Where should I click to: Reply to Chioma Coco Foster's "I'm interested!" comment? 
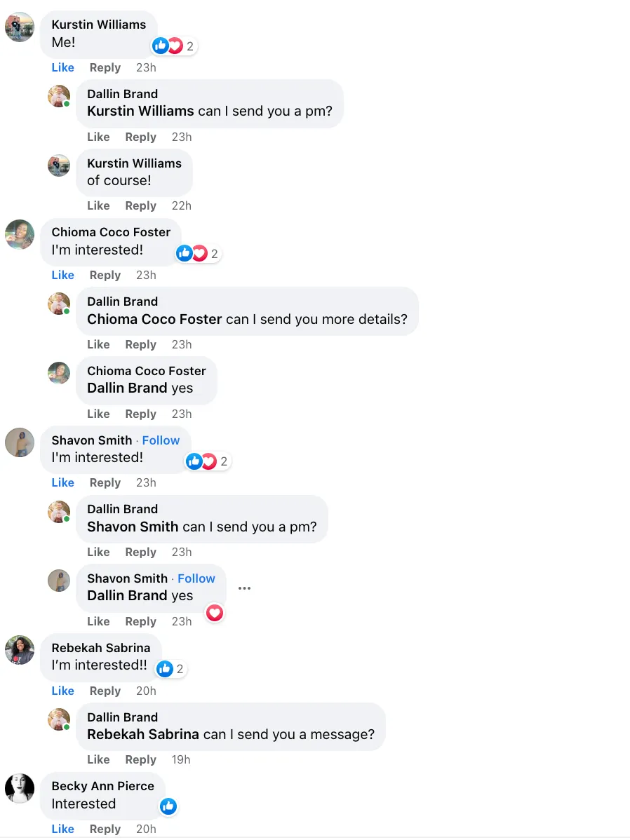[105, 275]
